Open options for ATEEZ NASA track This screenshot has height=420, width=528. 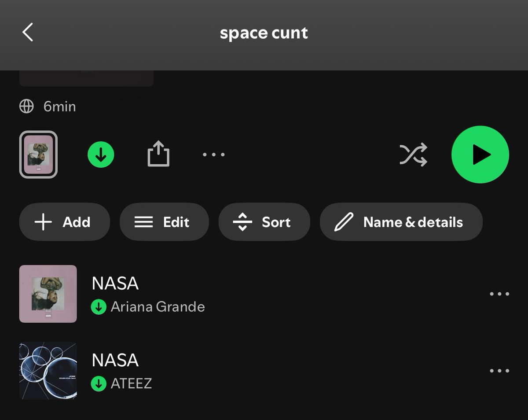tap(499, 371)
